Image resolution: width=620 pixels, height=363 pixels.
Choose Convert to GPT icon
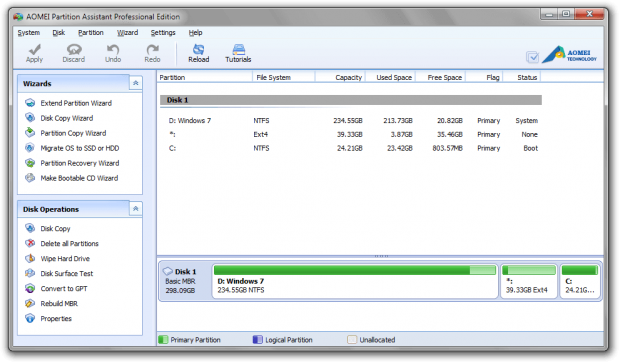[x=30, y=288]
